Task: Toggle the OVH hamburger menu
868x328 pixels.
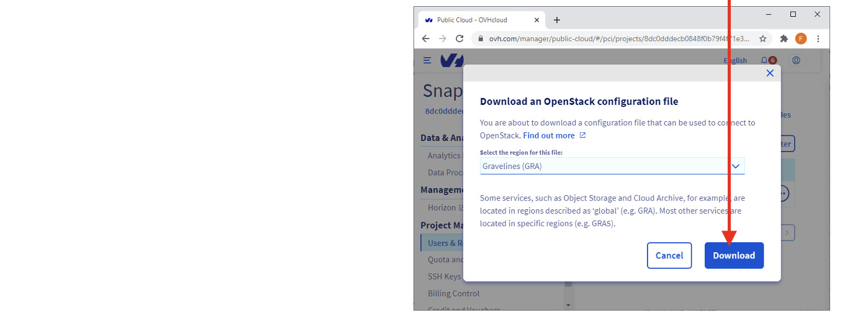Action: coord(427,60)
